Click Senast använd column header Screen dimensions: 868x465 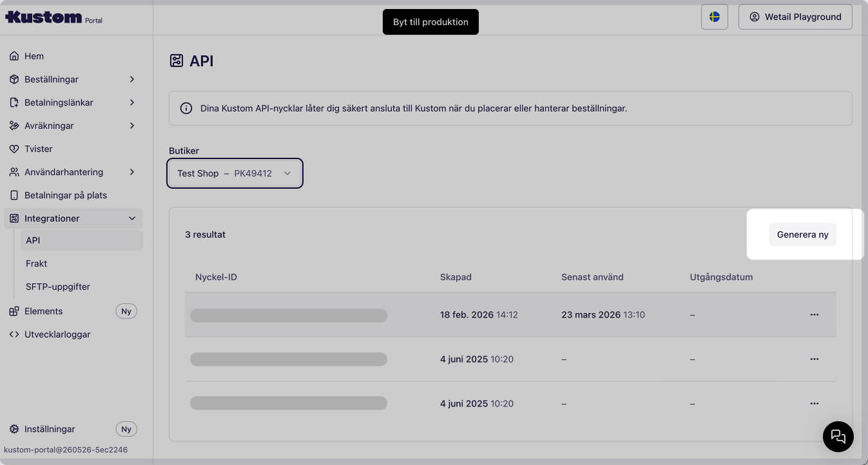(592, 277)
